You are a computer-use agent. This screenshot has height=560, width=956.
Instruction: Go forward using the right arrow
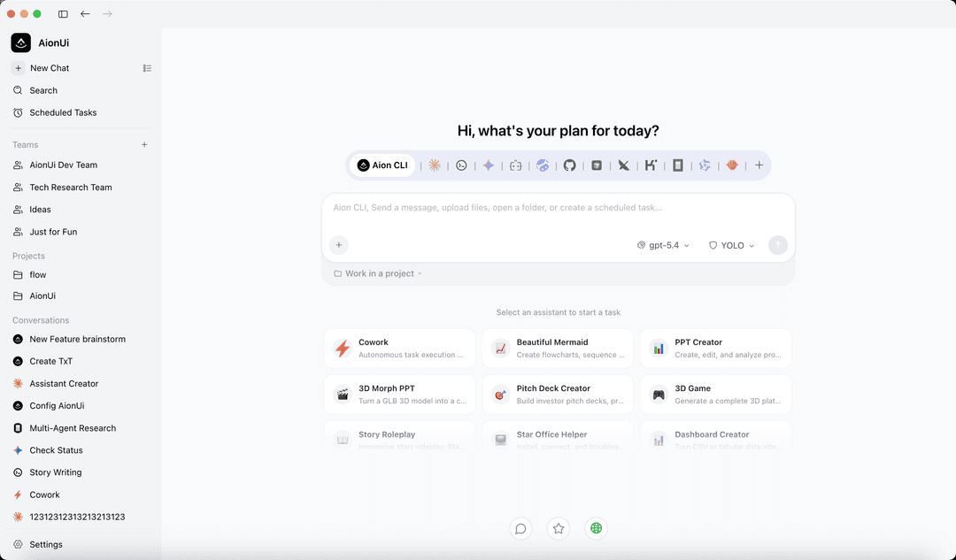click(x=107, y=14)
